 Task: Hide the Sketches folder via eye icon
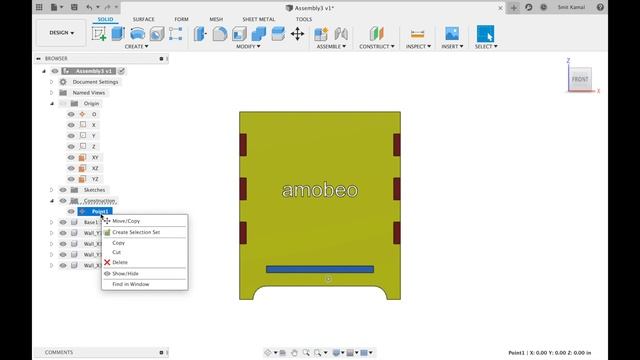63,190
